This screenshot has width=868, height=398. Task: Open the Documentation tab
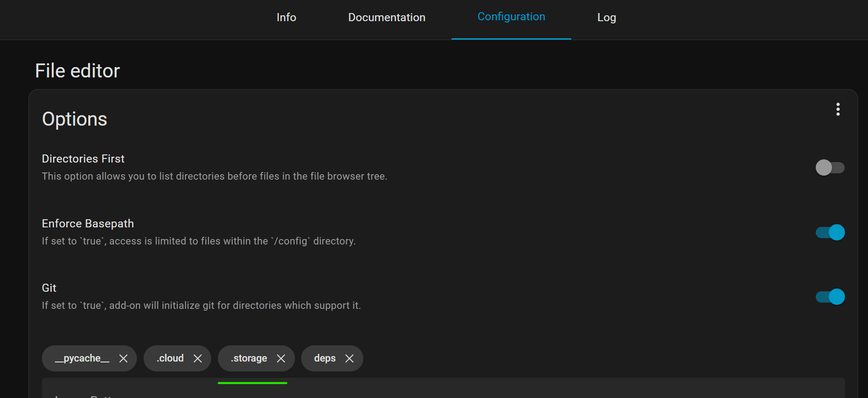click(x=387, y=18)
